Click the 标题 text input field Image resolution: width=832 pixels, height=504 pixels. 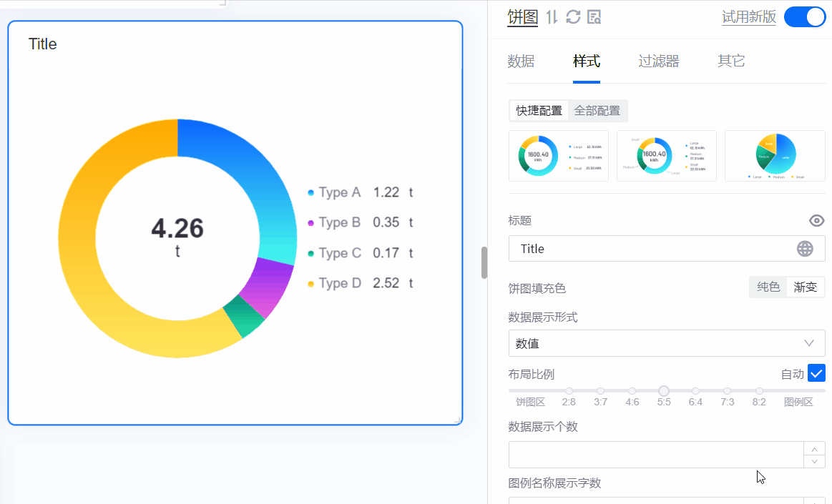(651, 249)
